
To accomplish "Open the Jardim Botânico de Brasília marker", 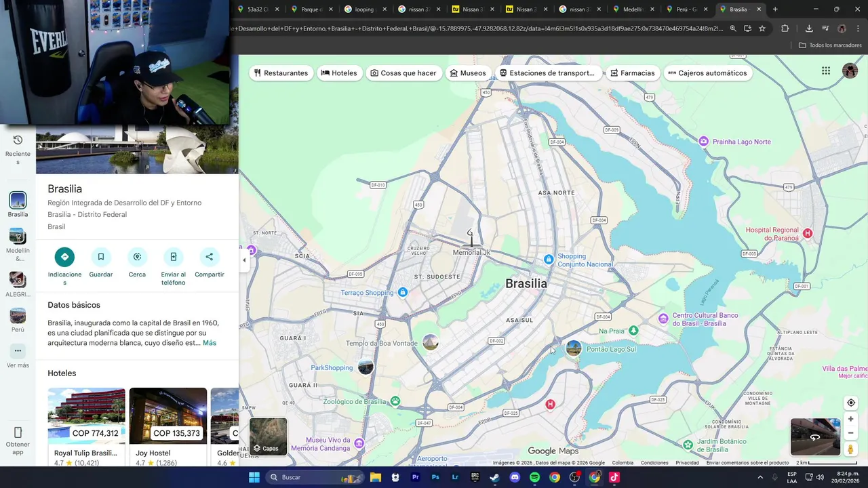I will (688, 445).
